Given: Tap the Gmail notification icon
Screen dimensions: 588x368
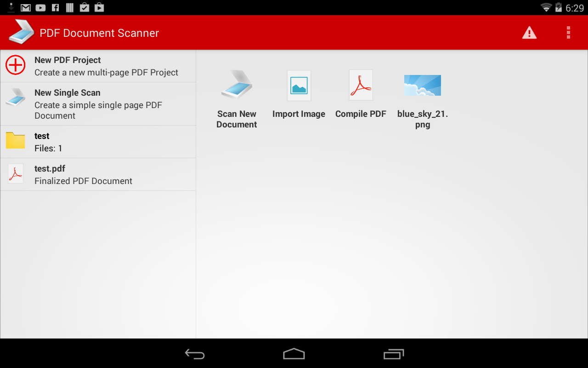Looking at the screenshot, I should [25, 7].
